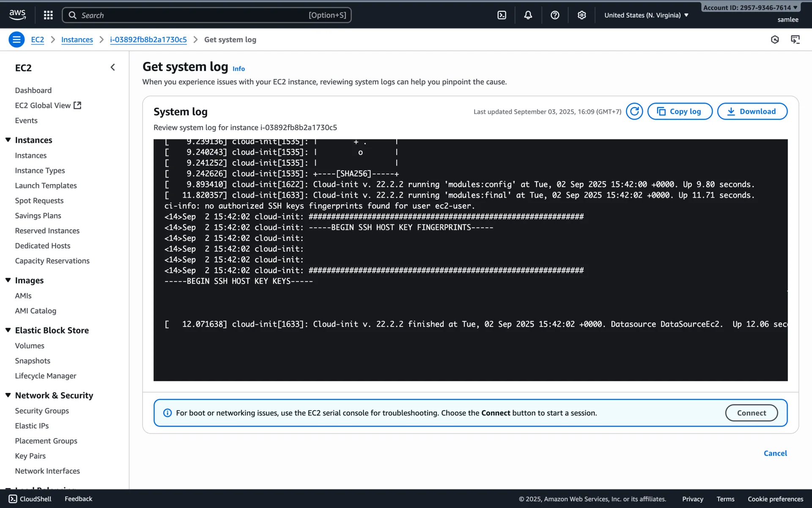Collapse the EC2 sidebar panel

[x=112, y=67]
